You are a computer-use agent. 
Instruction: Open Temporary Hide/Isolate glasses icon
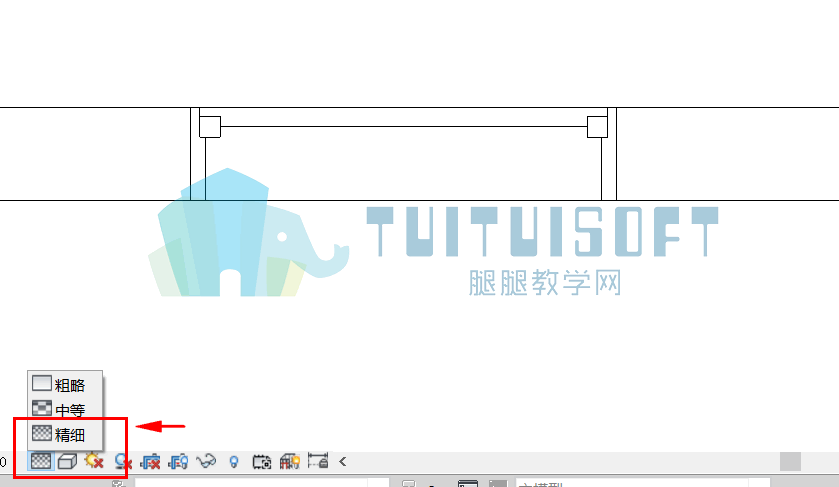coord(206,461)
